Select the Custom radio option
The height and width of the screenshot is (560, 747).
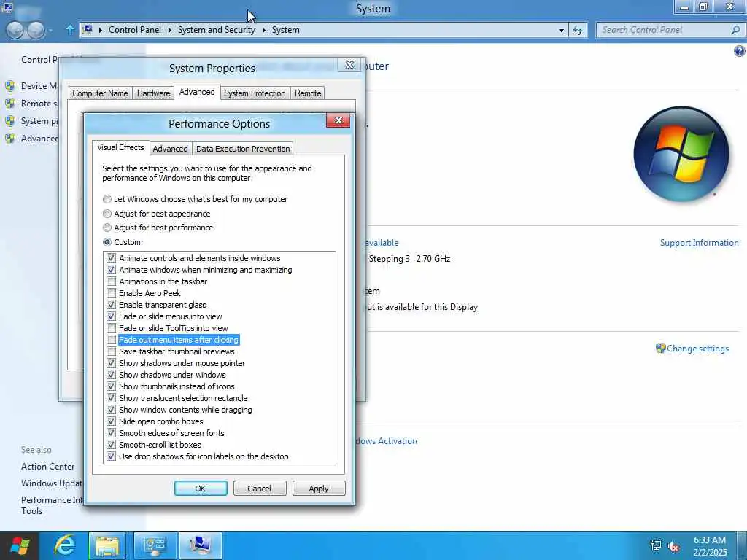pyautogui.click(x=107, y=242)
